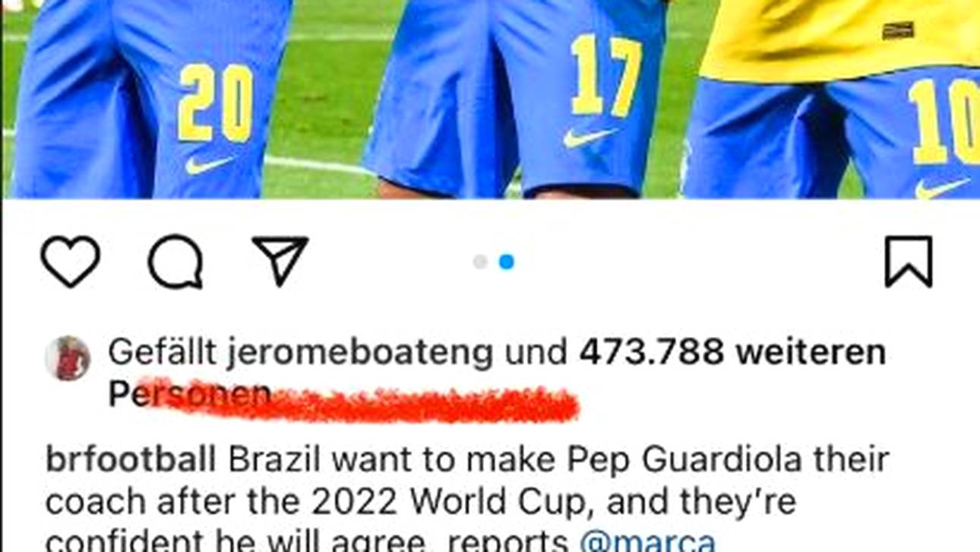
Task: Open the @marca mention in caption
Action: [647, 541]
